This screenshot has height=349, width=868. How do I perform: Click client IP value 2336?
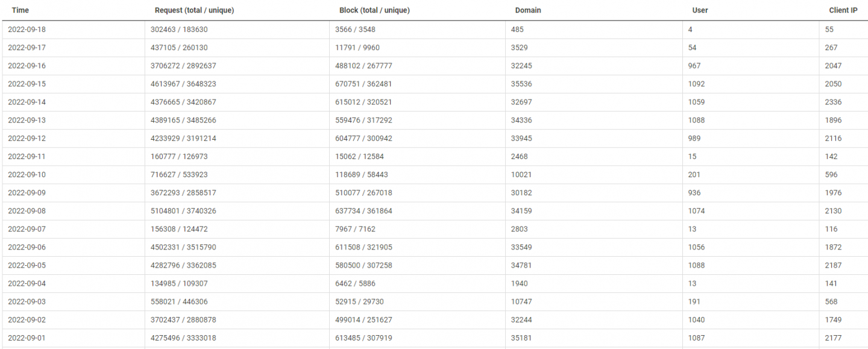click(834, 102)
